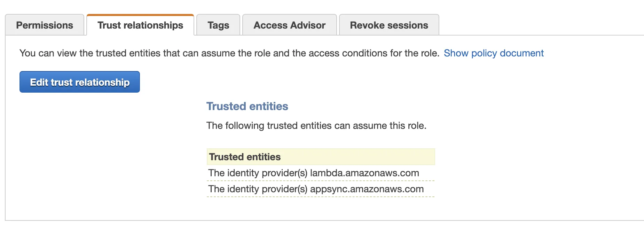Click the appsync.amazonaws.com domain text

pos(367,189)
